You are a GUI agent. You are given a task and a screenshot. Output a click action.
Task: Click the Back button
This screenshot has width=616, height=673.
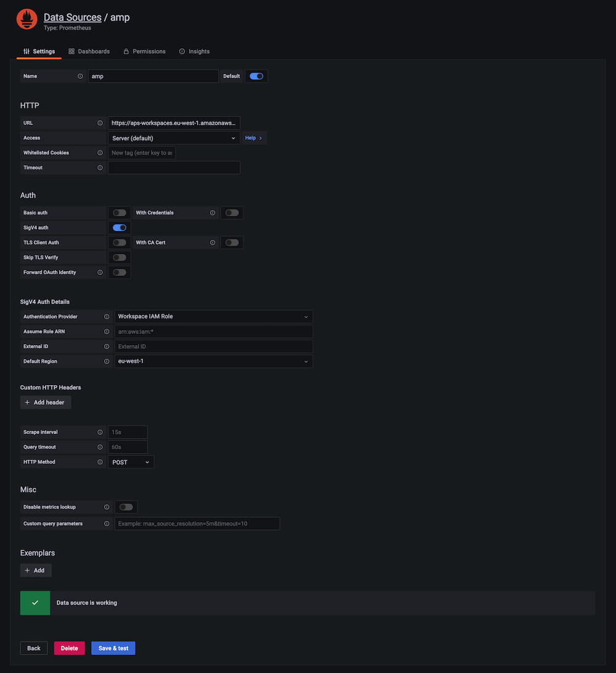pyautogui.click(x=34, y=648)
